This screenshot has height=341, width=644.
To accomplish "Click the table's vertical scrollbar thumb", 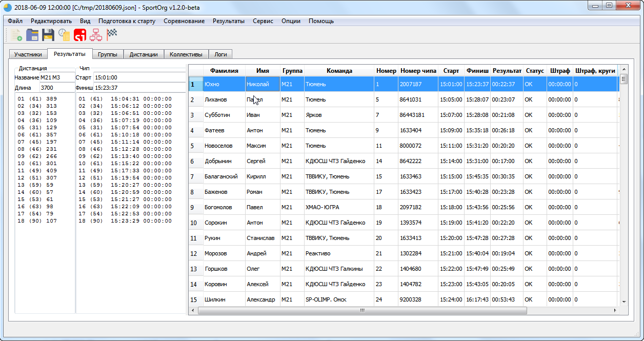I will [x=624, y=79].
